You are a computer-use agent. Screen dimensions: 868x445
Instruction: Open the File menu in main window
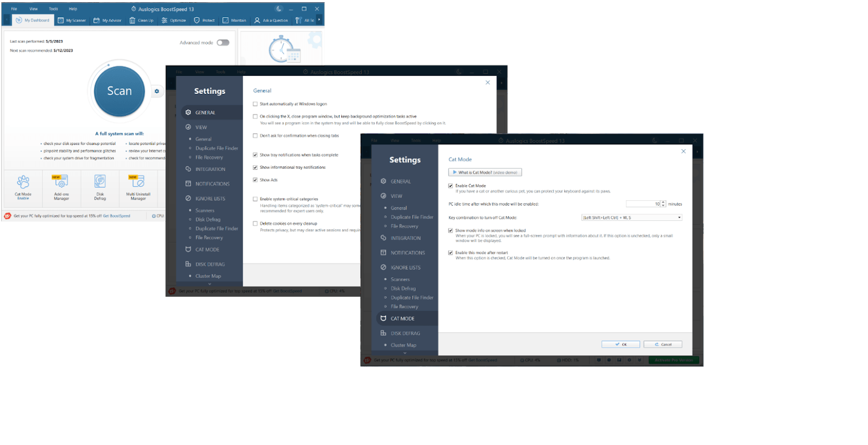coord(14,9)
